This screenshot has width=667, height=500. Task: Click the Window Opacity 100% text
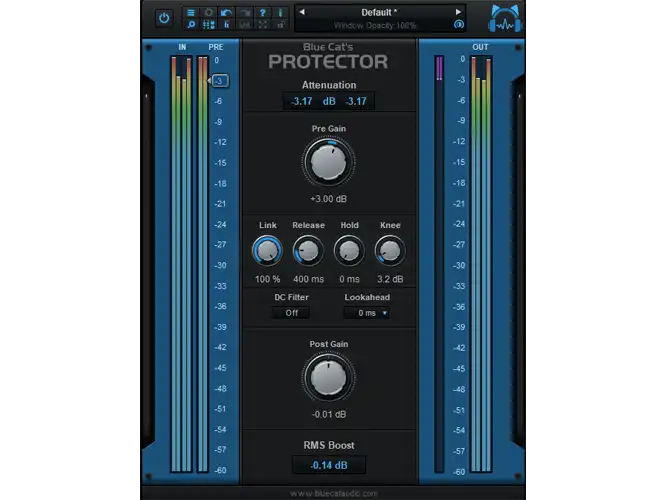coord(375,25)
